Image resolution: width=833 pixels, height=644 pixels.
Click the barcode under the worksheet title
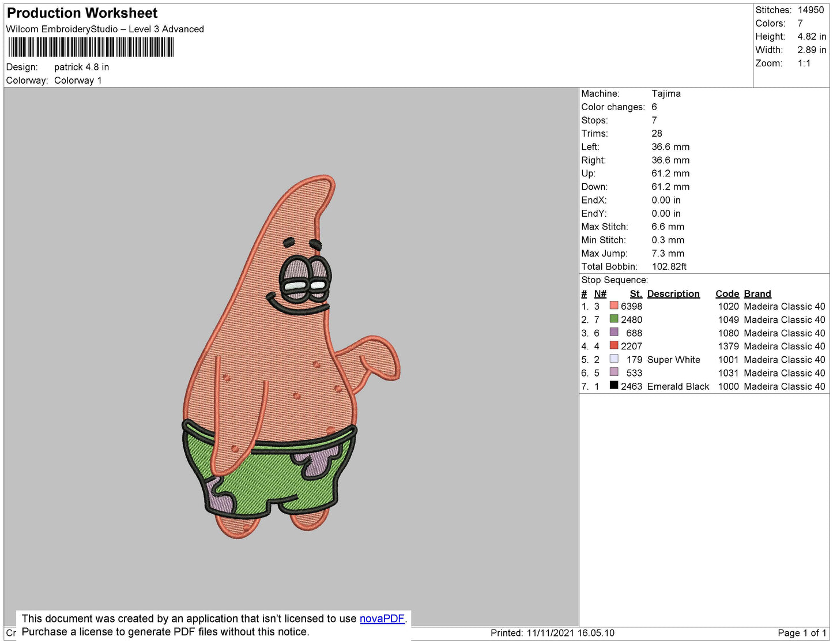click(91, 47)
